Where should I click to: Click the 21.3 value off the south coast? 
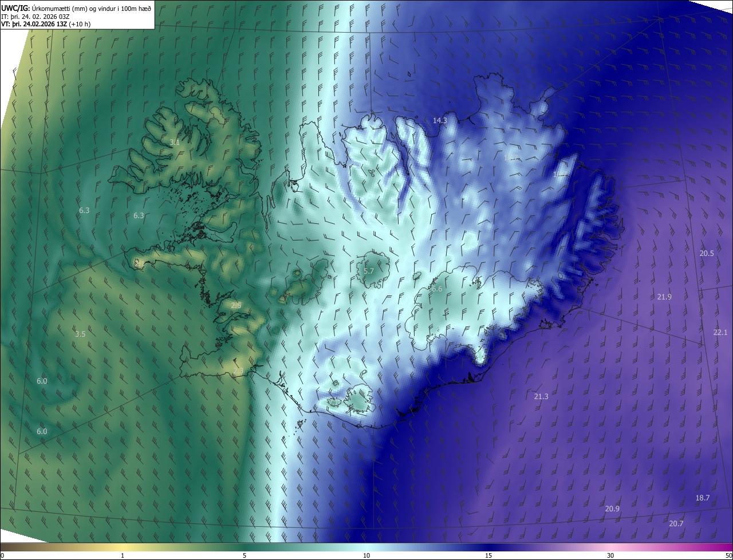coord(541,397)
